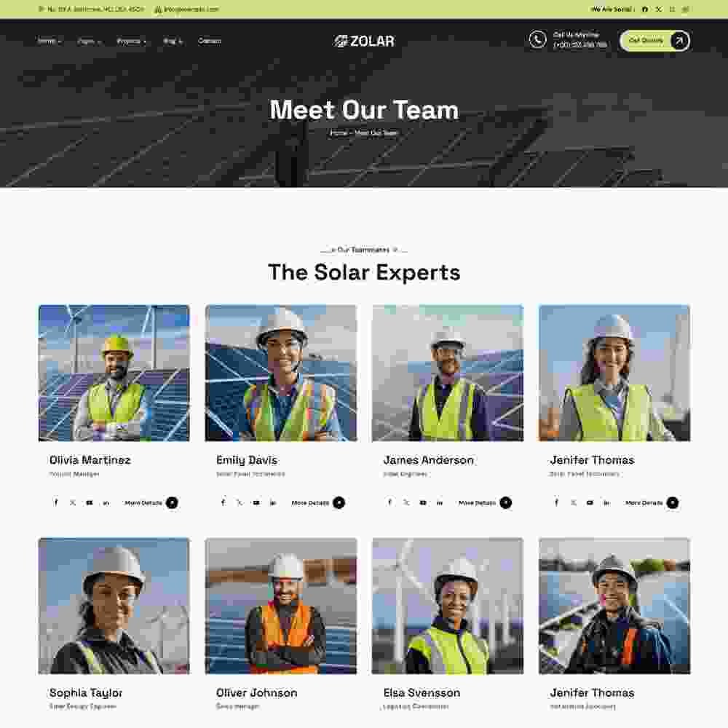Click More Details for Jenifer Thomas
The width and height of the screenshot is (728, 728).
[x=652, y=502]
